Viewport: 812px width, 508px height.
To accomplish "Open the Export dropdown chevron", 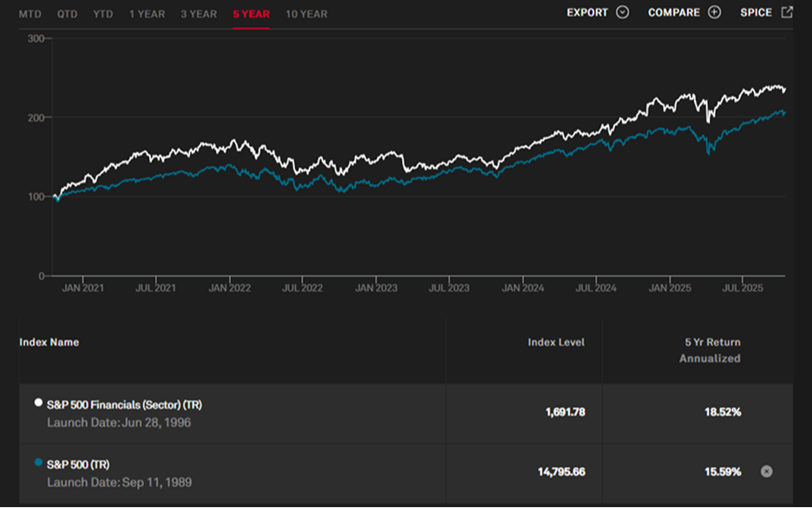I will [x=622, y=12].
